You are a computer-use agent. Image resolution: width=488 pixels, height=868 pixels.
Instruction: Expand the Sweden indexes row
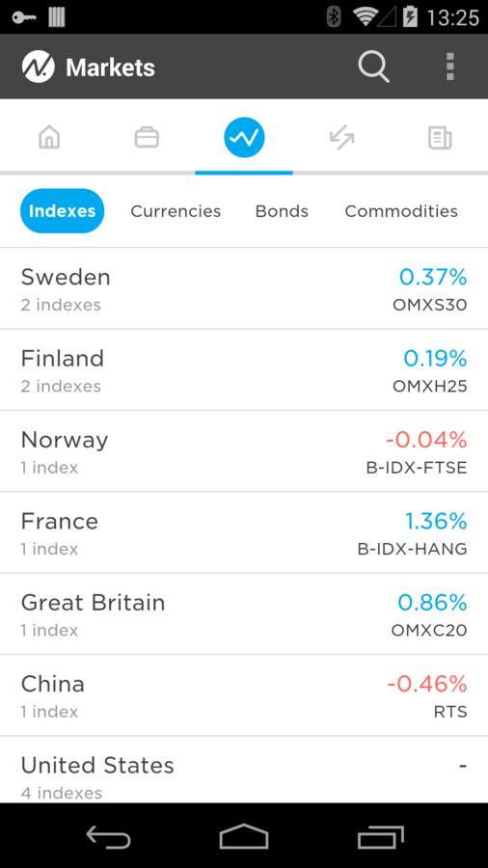click(244, 288)
